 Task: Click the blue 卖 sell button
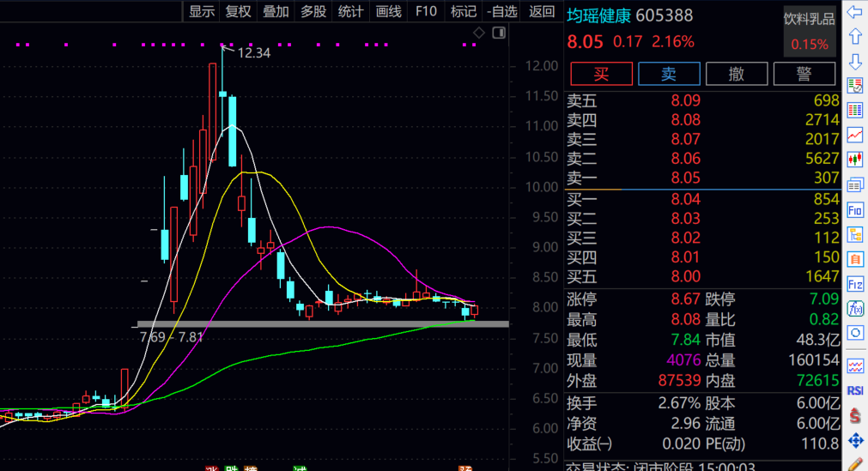[669, 74]
